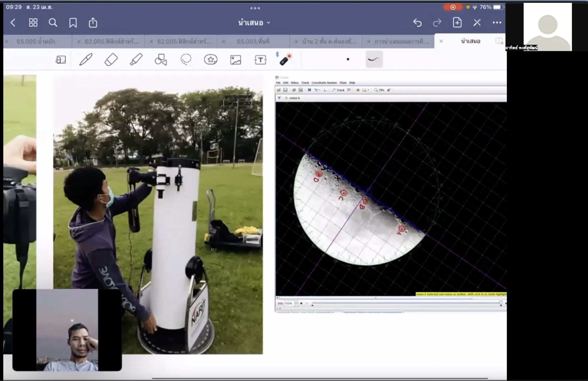
Task: Switch to the 65.003.พื้นที่ tab
Action: point(253,41)
